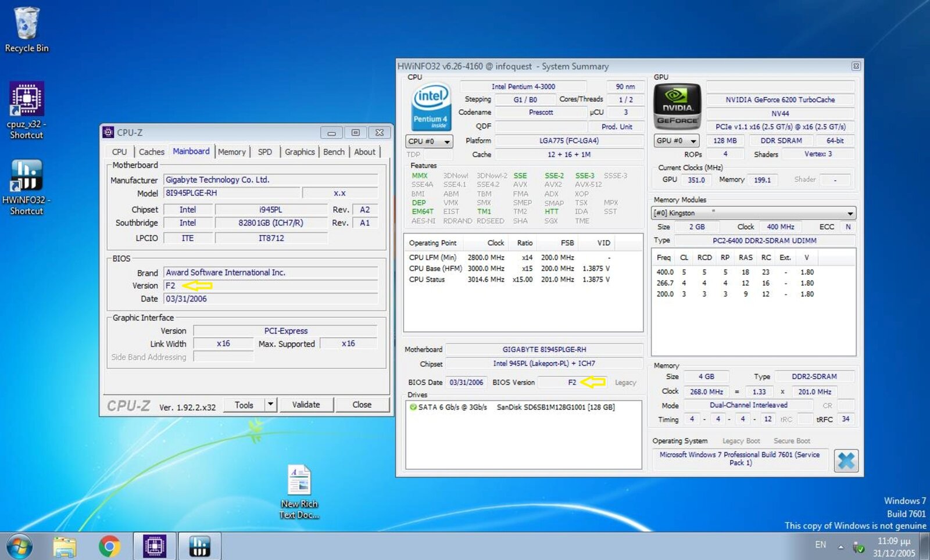Click the green SATA drive status icon

click(x=413, y=407)
